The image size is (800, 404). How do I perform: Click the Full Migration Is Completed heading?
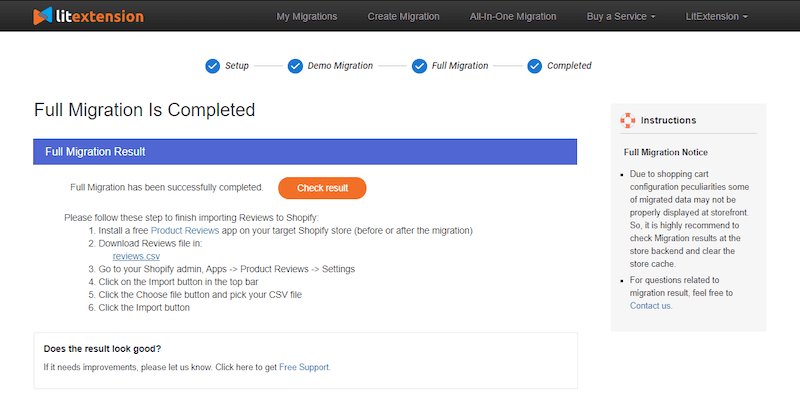point(144,110)
